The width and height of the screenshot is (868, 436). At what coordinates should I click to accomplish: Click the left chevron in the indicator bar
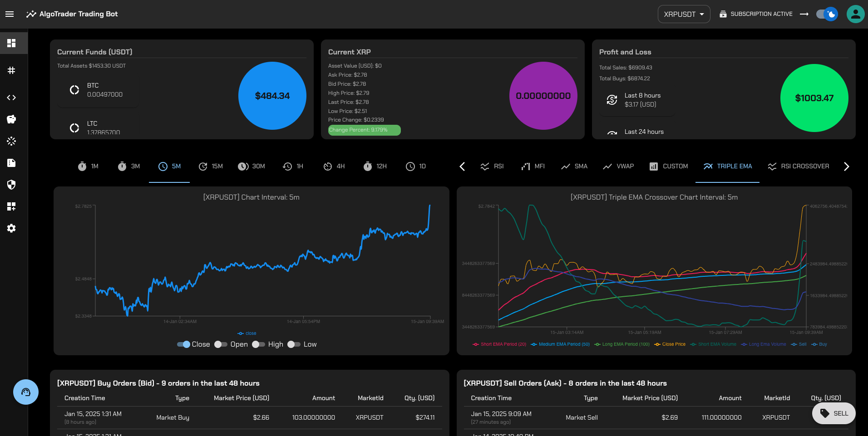[x=462, y=167]
